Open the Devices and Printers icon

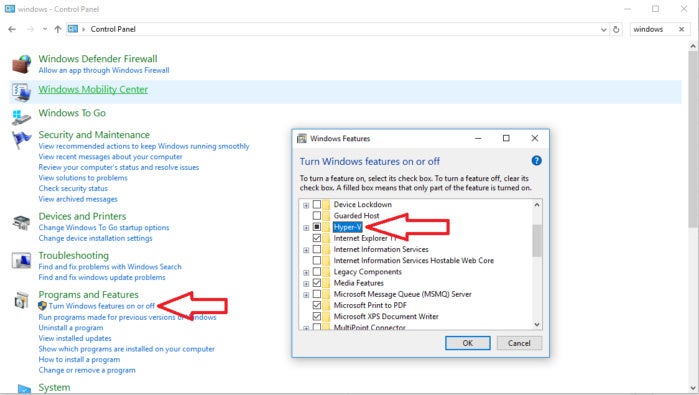click(21, 222)
